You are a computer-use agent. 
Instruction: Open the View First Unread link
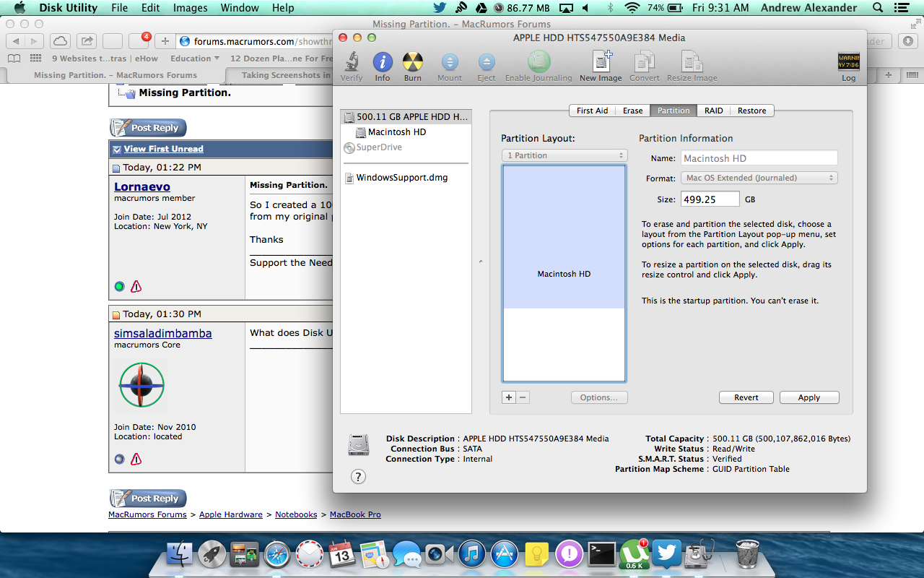(163, 149)
